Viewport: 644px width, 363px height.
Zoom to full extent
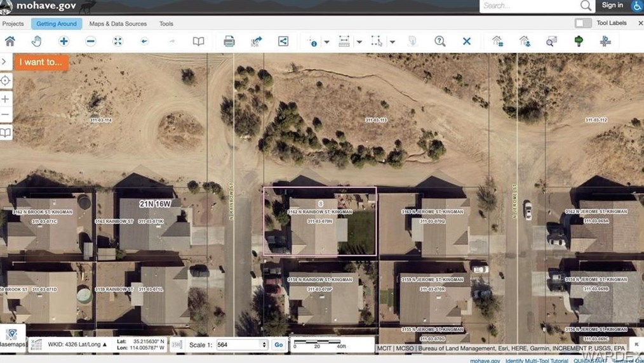click(117, 41)
